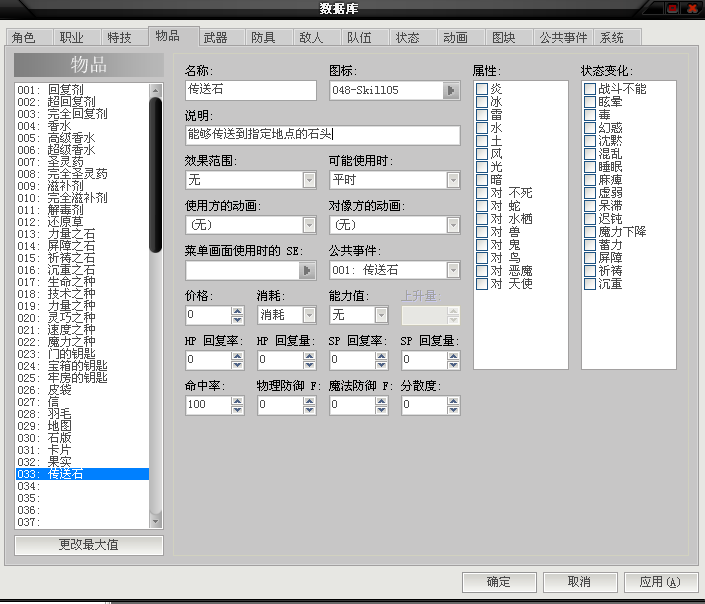Toggle 战斗不能 state change checkbox
This screenshot has height=604, width=705.
coord(590,89)
